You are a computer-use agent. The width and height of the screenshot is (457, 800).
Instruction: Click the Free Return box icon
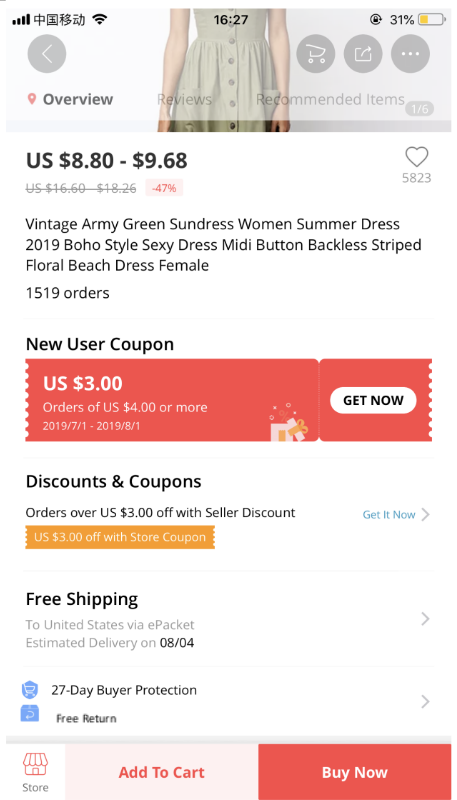30,713
